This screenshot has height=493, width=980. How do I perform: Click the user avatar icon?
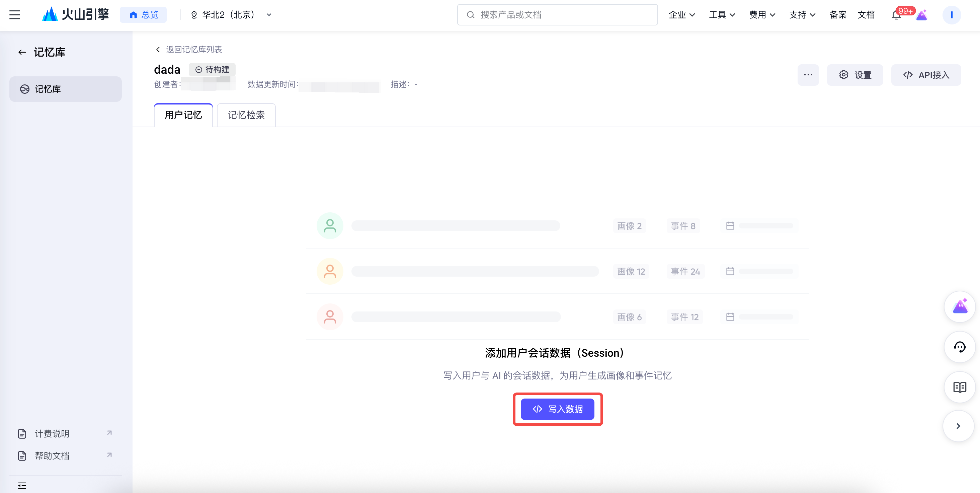[x=952, y=15]
